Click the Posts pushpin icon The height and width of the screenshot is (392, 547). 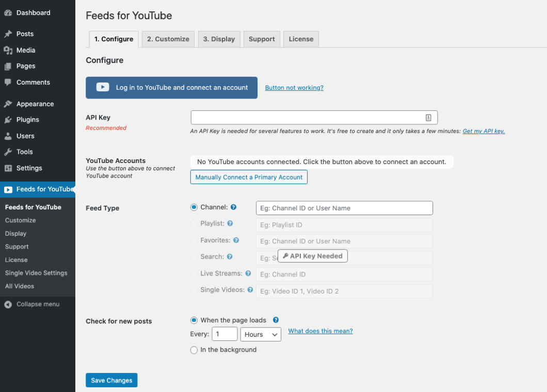(x=8, y=34)
